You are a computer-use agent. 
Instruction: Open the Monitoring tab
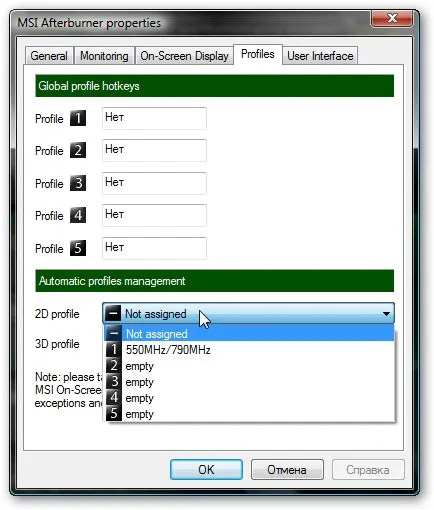pos(104,56)
